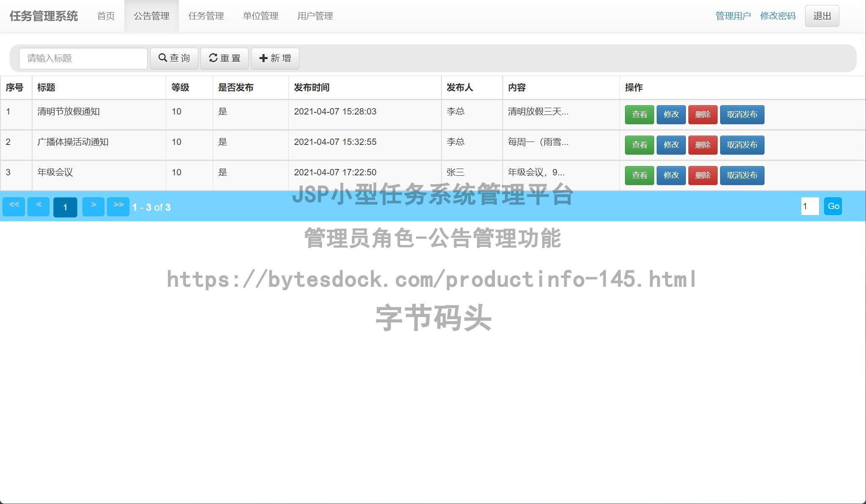Jump to last page with >> control
This screenshot has height=504, width=866.
(118, 207)
